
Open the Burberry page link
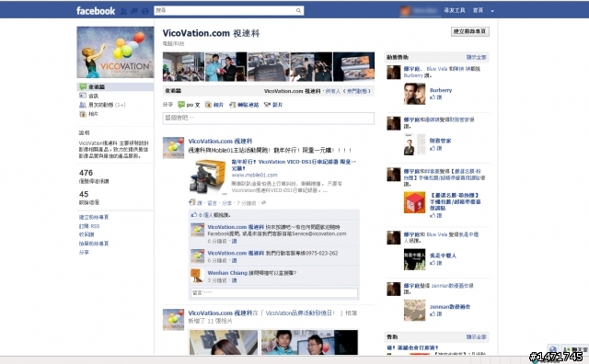[x=441, y=90]
